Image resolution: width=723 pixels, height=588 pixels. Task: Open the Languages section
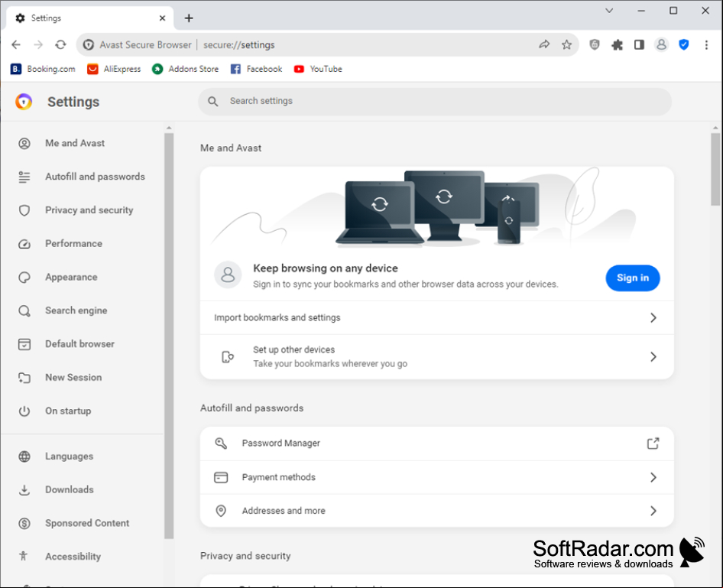coord(69,456)
